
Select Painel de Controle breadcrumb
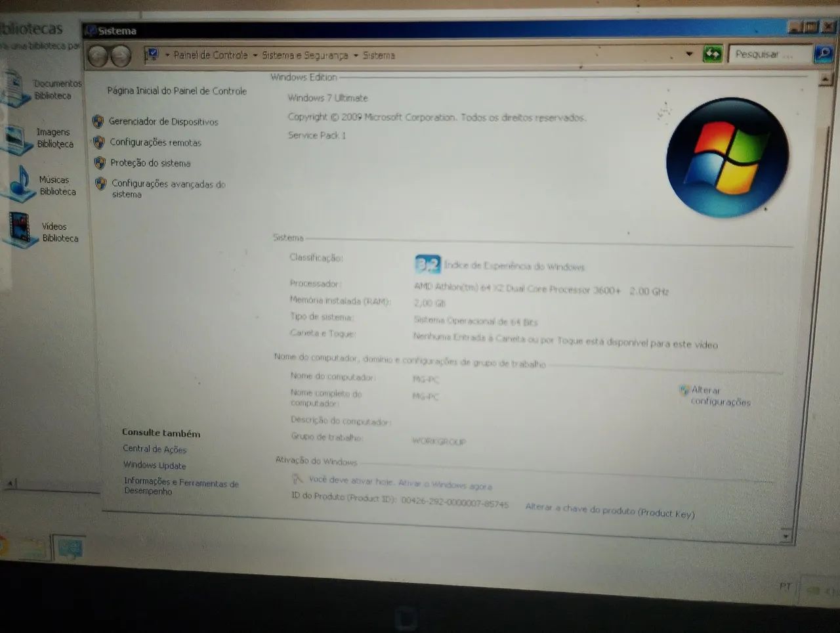coord(211,55)
